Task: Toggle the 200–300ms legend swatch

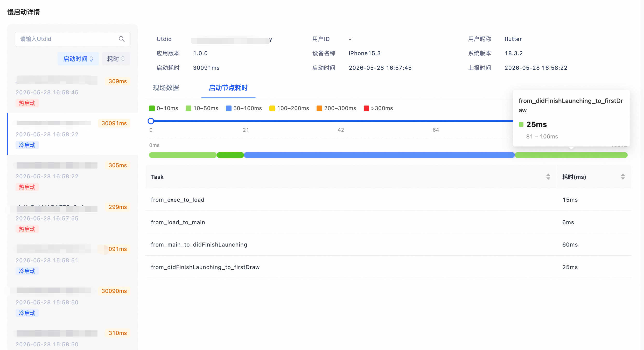Action: (319, 108)
